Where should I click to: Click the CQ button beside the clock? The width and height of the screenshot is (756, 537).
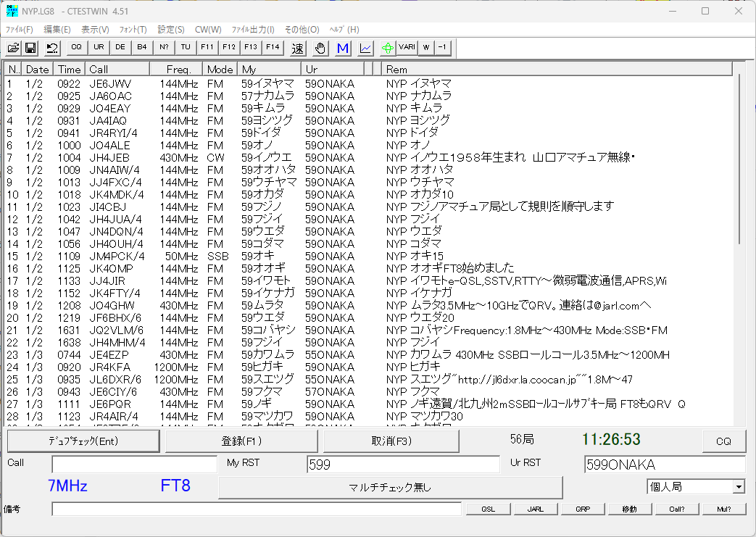click(723, 441)
